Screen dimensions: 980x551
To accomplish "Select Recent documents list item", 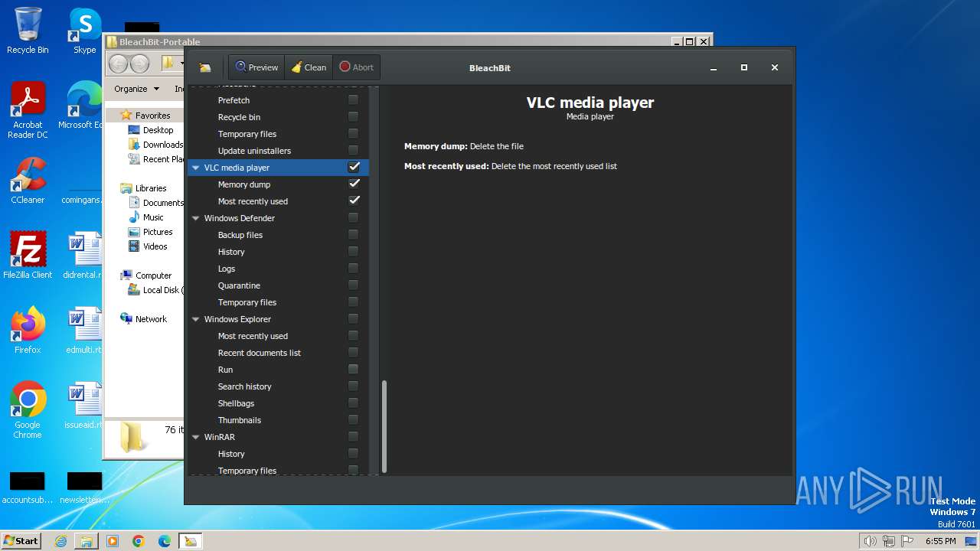I will [x=259, y=353].
